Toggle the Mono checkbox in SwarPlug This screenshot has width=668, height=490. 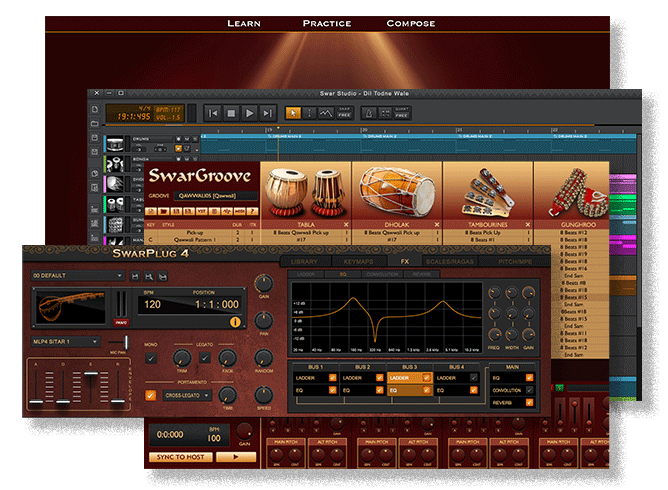(x=151, y=358)
